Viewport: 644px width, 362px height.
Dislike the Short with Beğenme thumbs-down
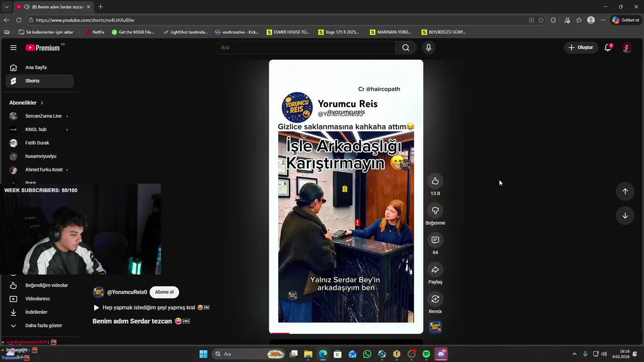click(x=435, y=211)
